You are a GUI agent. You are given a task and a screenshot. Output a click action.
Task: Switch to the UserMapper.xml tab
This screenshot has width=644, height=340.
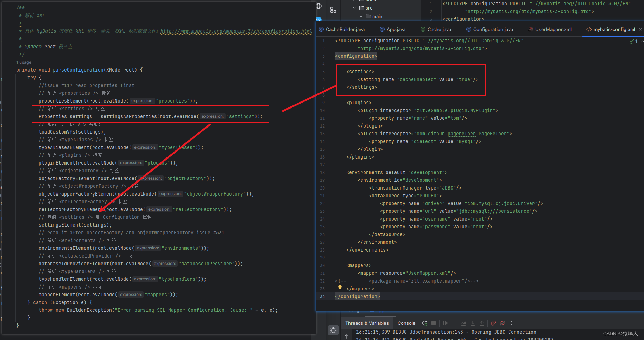(x=550, y=29)
